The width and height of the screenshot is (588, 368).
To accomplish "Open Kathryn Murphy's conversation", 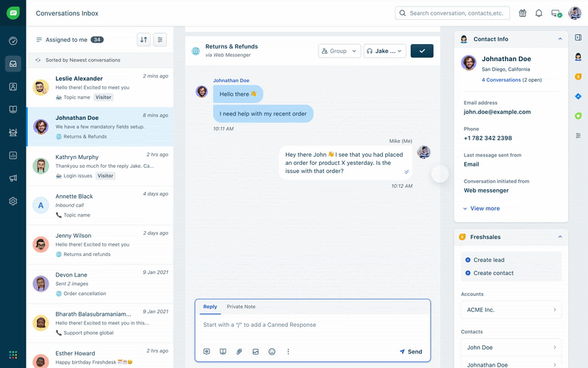I will tap(100, 166).
